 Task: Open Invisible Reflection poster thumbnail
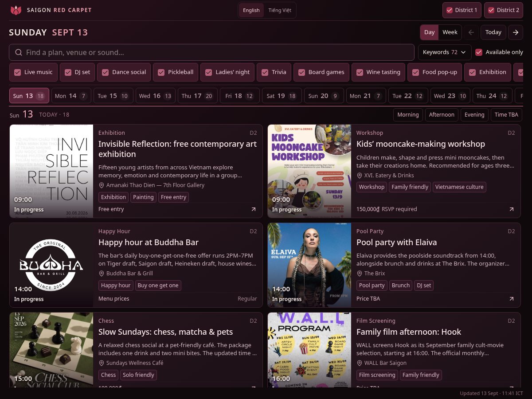click(51, 171)
